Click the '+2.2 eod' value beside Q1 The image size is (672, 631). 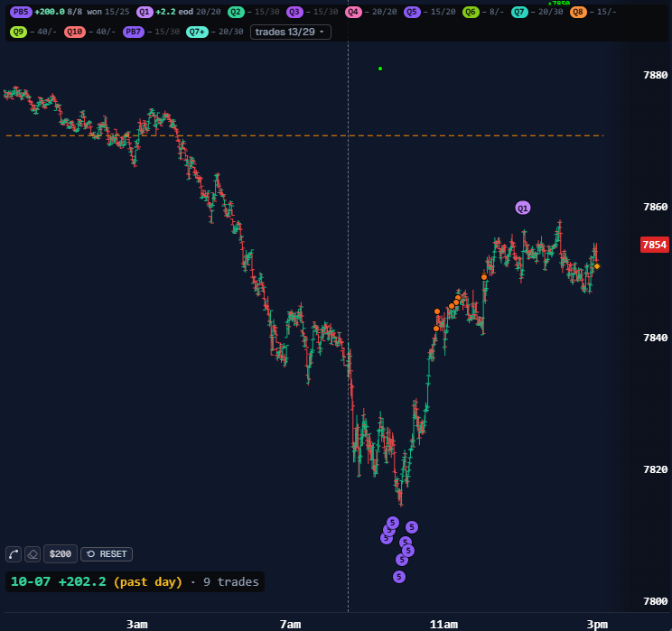click(174, 12)
